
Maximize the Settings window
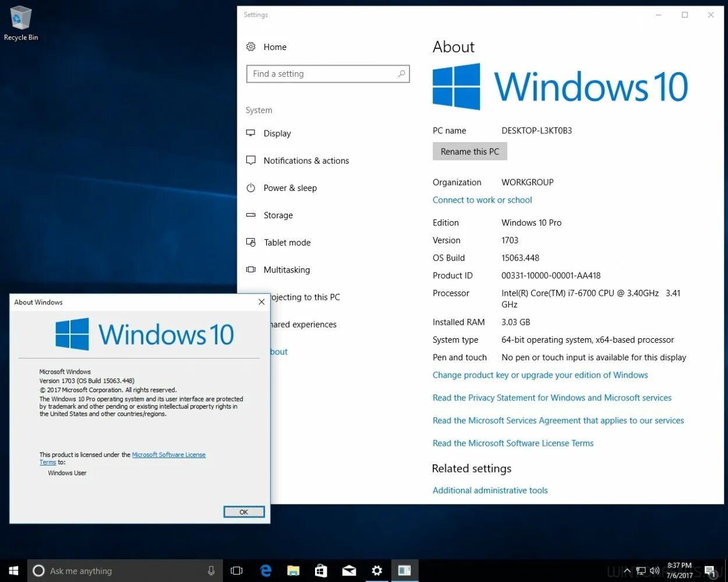click(685, 15)
